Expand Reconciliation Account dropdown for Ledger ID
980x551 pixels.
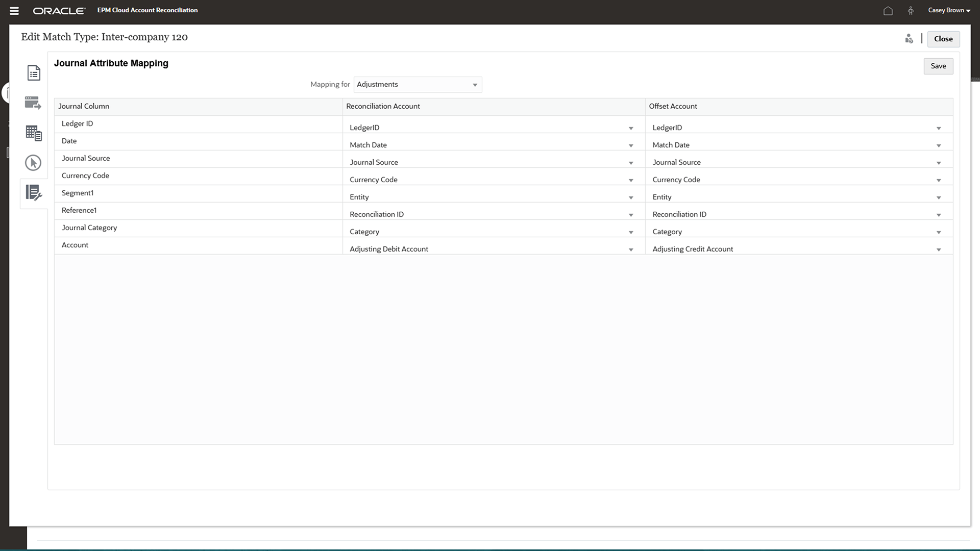pyautogui.click(x=631, y=128)
